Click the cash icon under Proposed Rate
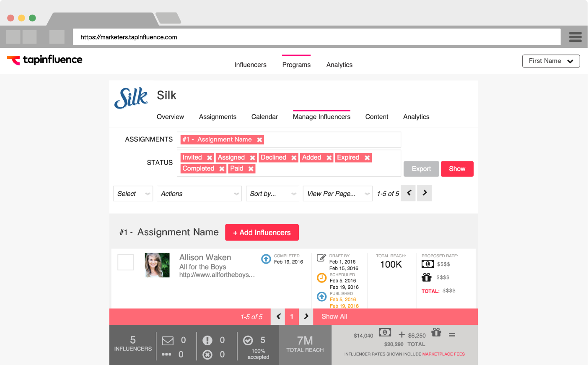The width and height of the screenshot is (588, 365). coord(427,264)
